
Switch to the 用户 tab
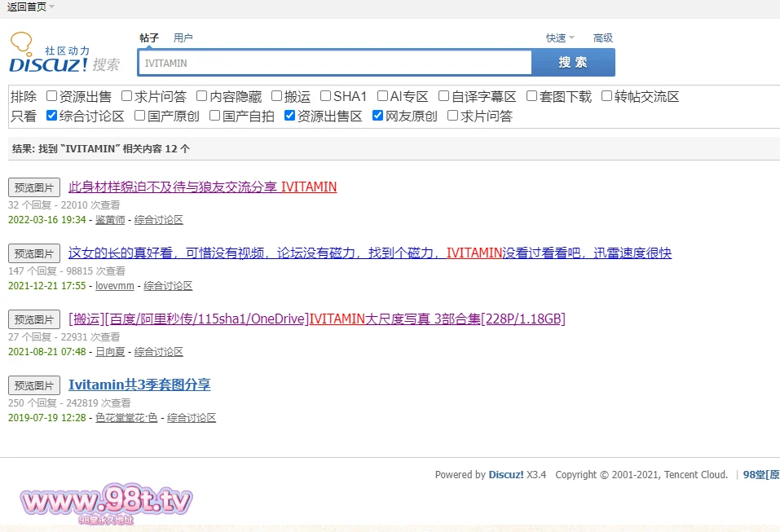coord(183,38)
